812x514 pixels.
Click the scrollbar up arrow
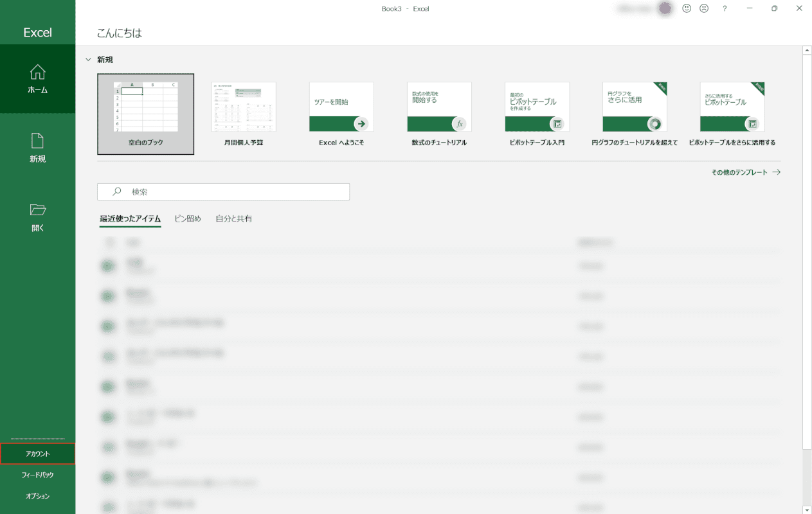point(807,49)
